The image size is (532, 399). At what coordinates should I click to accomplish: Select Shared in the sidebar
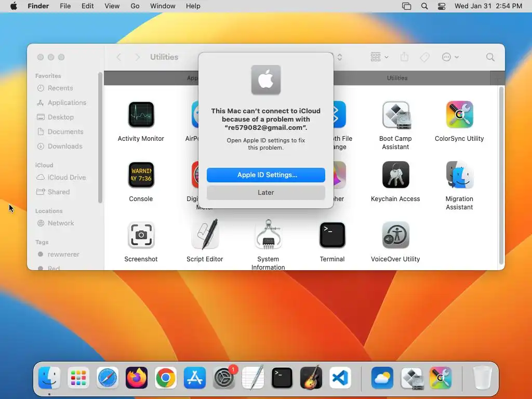66,192
